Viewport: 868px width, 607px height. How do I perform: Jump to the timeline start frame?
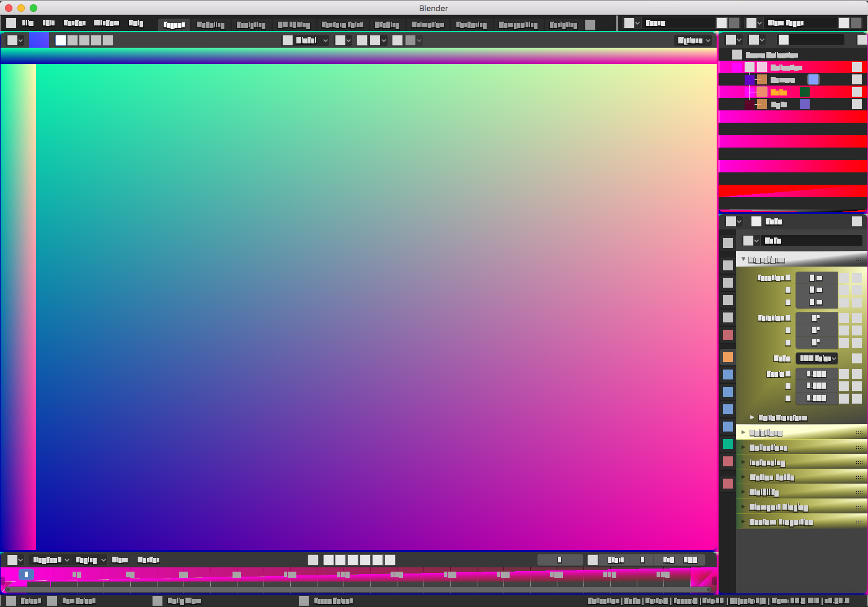(x=329, y=560)
